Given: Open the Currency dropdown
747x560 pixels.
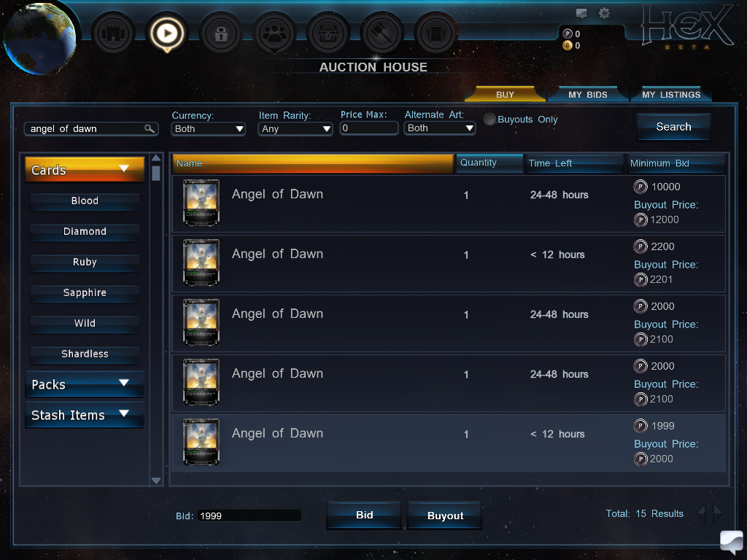Looking at the screenshot, I should click(208, 128).
